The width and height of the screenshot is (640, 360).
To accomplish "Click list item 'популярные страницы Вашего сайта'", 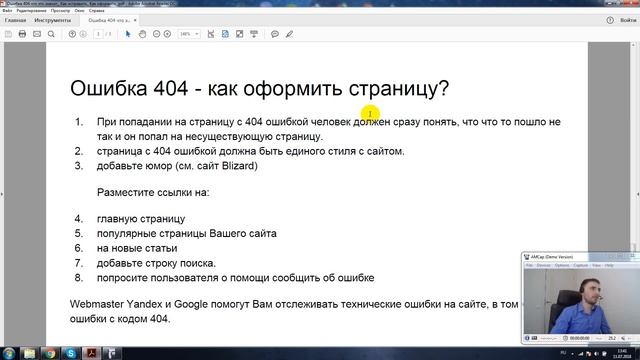I will point(187,233).
